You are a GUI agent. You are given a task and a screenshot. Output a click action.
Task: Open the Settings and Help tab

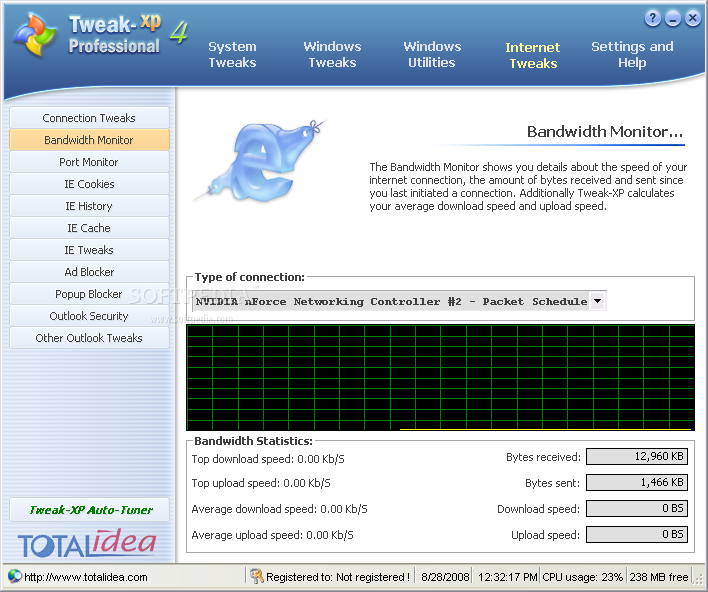(632, 54)
